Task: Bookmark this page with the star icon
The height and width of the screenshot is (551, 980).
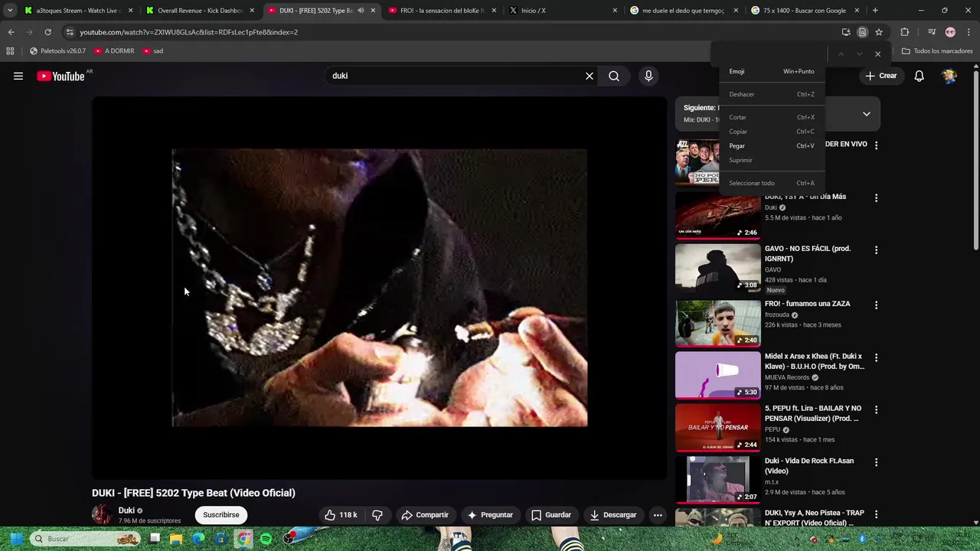Action: coord(879,32)
